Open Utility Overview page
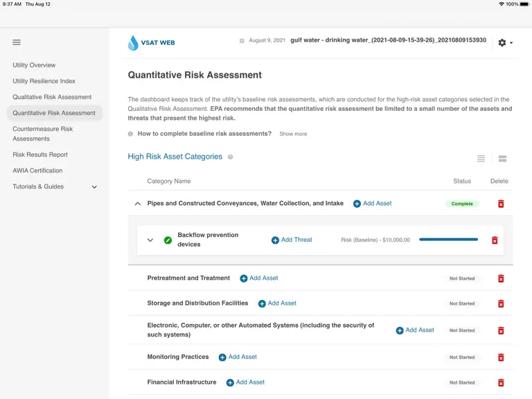Image resolution: width=532 pixels, height=399 pixels. [x=34, y=65]
